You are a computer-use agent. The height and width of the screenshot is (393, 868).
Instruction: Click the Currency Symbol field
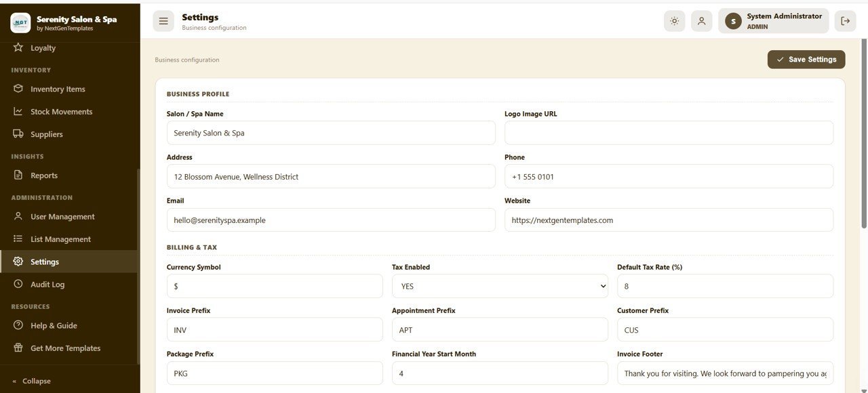275,286
